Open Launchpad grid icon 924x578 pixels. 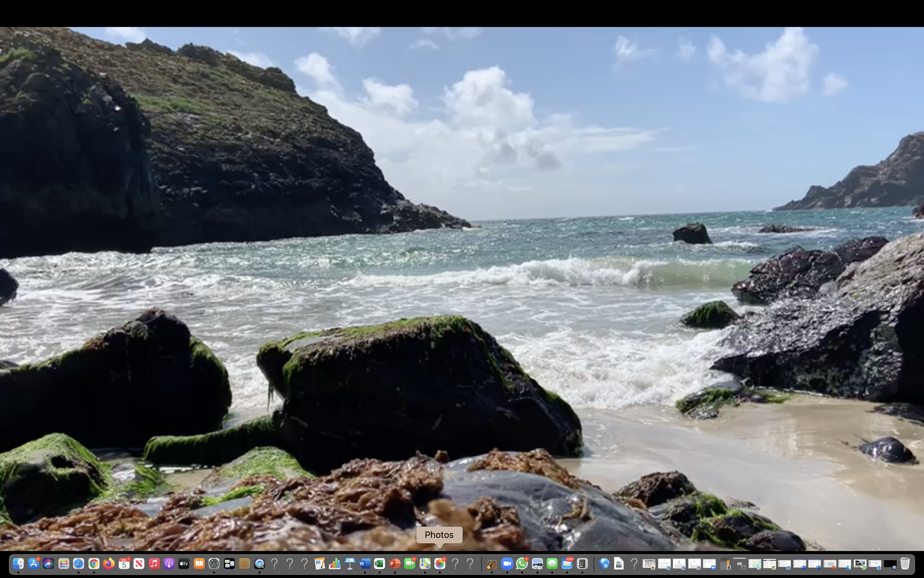pos(64,564)
